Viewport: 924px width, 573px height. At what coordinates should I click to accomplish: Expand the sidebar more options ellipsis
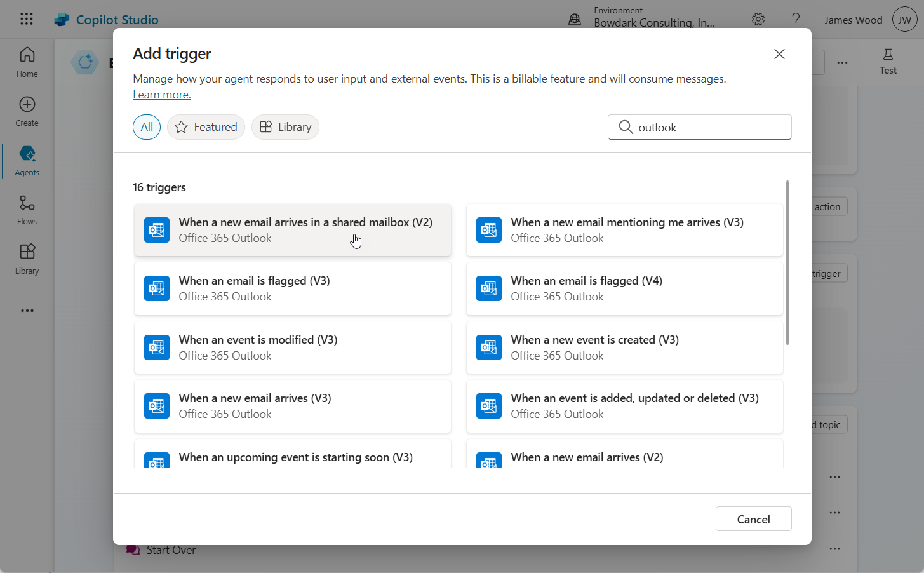[x=27, y=311]
